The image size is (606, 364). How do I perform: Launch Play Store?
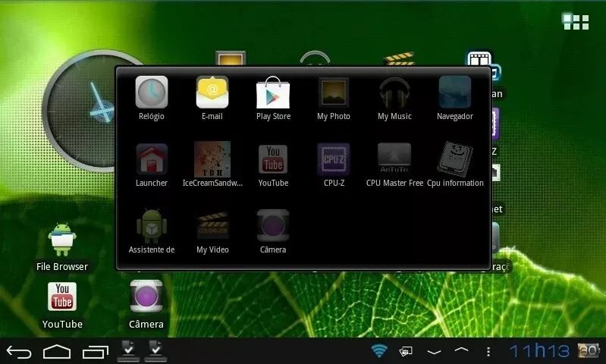pos(273,92)
